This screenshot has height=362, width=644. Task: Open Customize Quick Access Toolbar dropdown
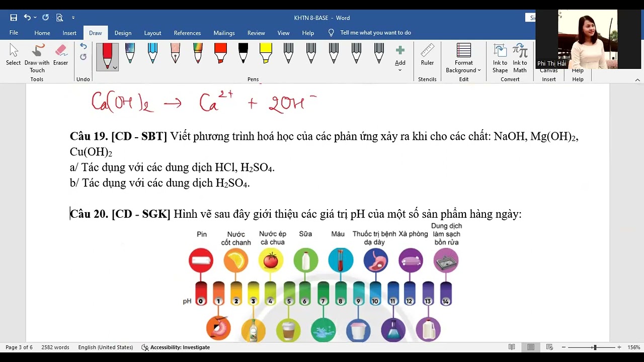point(73,18)
